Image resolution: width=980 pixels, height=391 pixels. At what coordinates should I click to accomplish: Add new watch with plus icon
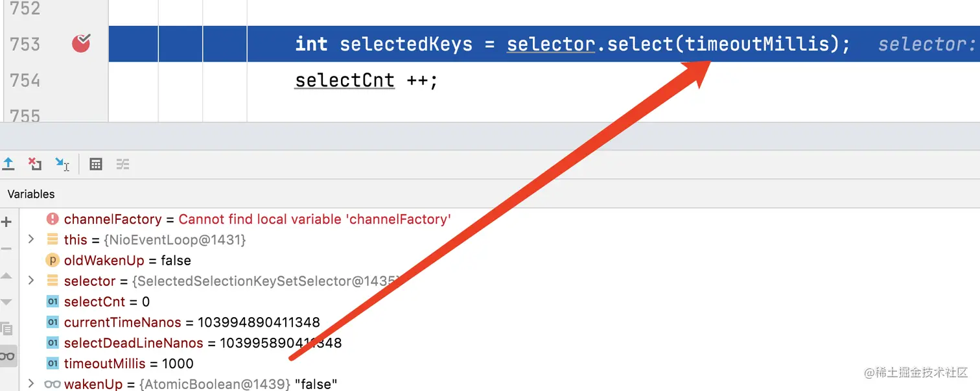click(x=7, y=222)
